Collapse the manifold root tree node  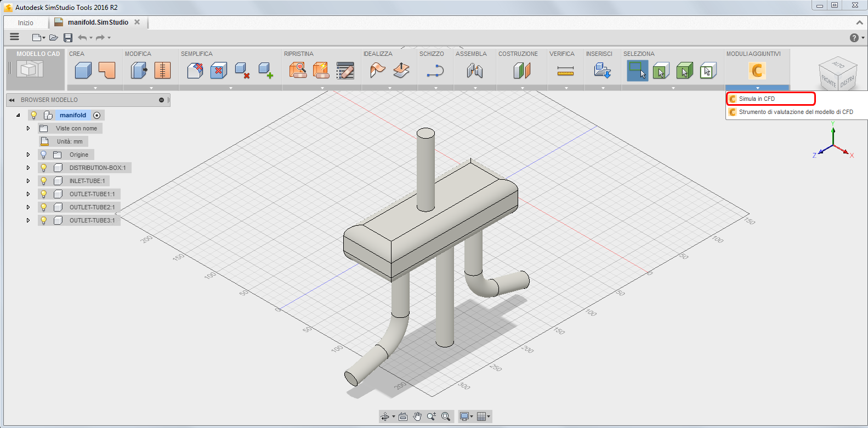(18, 115)
